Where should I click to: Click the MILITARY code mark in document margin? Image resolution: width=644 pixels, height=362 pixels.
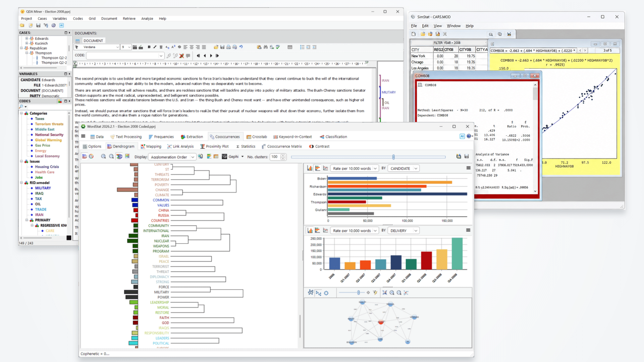388,92
